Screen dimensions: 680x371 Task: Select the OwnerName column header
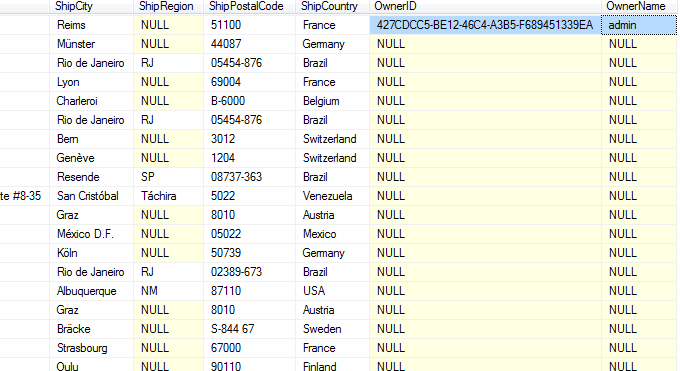pyautogui.click(x=639, y=6)
